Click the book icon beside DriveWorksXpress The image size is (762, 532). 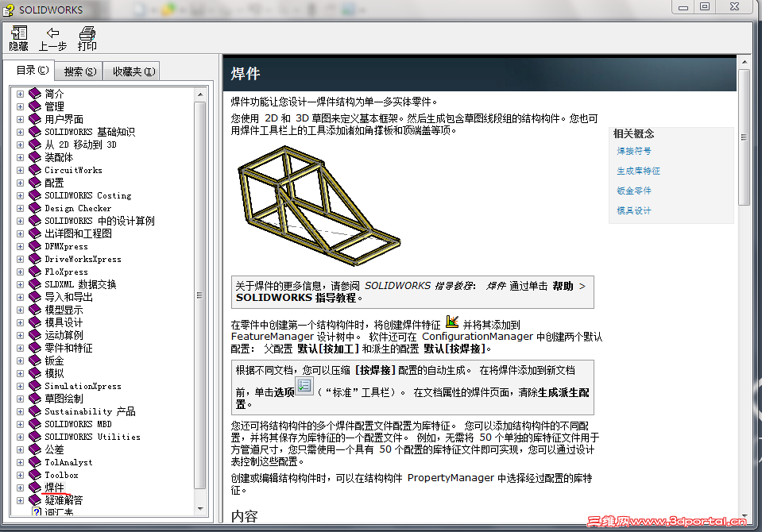pos(35,259)
